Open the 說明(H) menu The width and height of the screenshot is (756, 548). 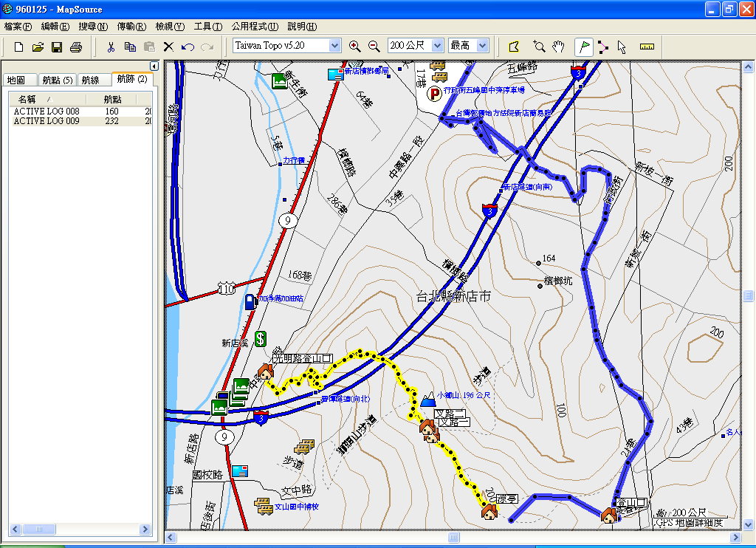point(302,27)
